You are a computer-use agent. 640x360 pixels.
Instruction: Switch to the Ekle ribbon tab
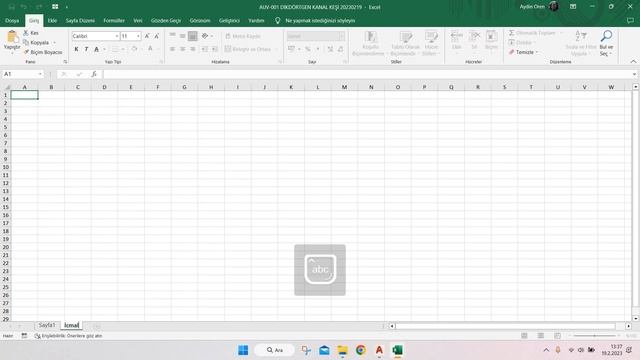coord(52,20)
